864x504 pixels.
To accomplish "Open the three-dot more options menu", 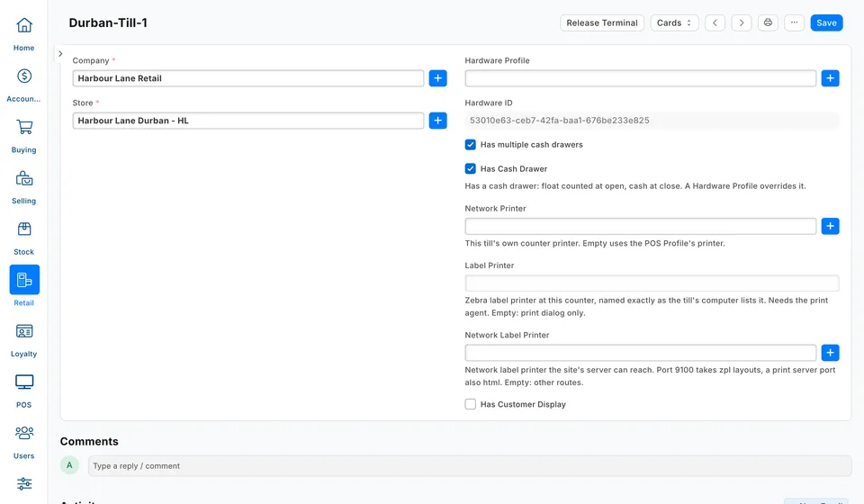I will (794, 22).
